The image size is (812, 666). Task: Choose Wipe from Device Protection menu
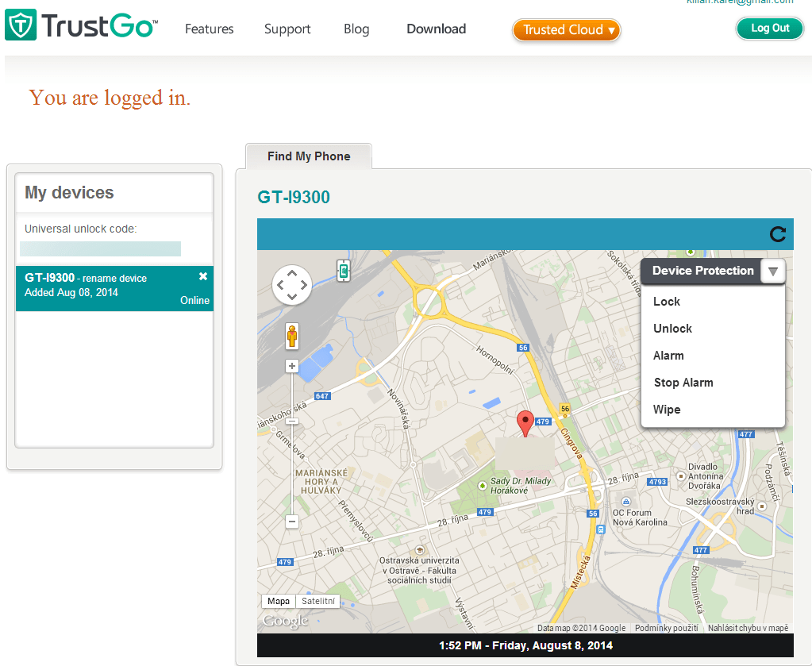(x=667, y=410)
